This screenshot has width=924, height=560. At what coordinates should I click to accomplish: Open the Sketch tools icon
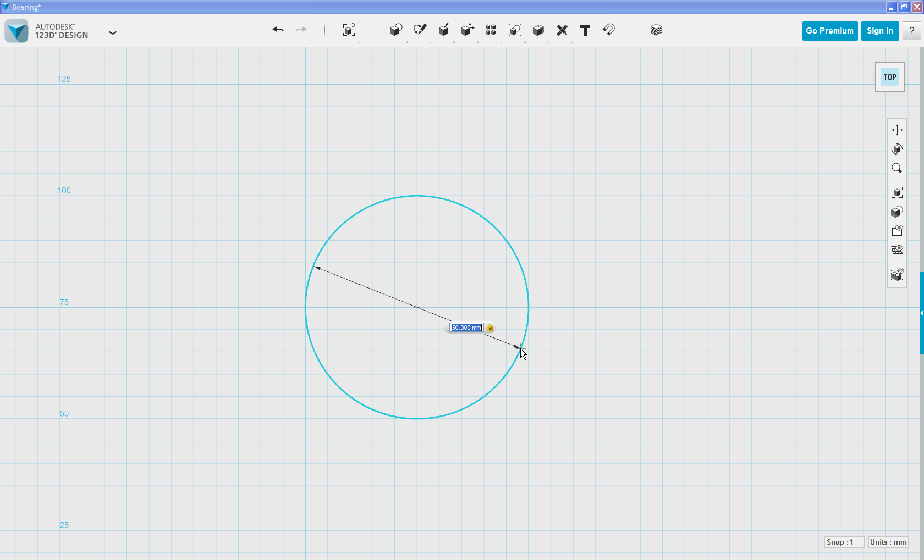coord(420,30)
